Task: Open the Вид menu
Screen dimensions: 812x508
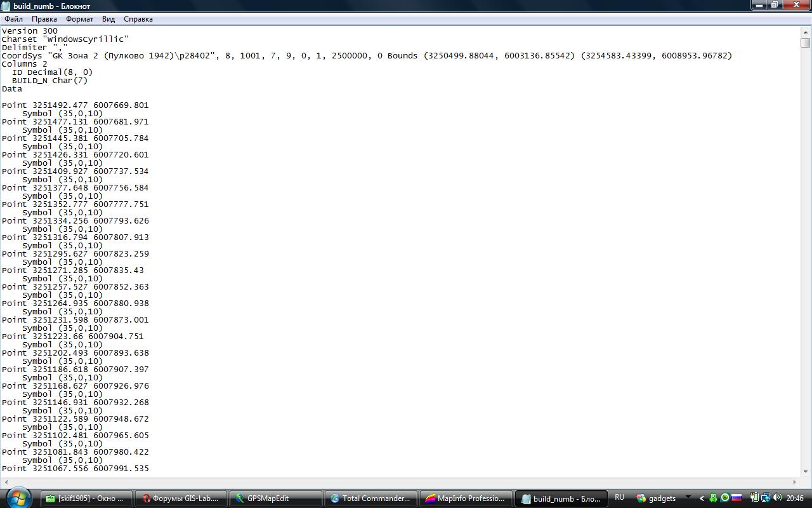Action: point(108,19)
